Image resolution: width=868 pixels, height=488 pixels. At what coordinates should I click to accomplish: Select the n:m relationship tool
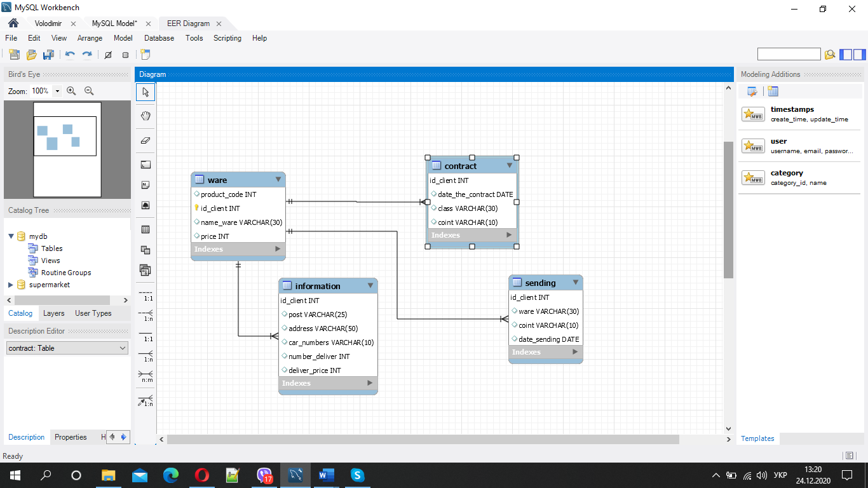click(x=146, y=376)
